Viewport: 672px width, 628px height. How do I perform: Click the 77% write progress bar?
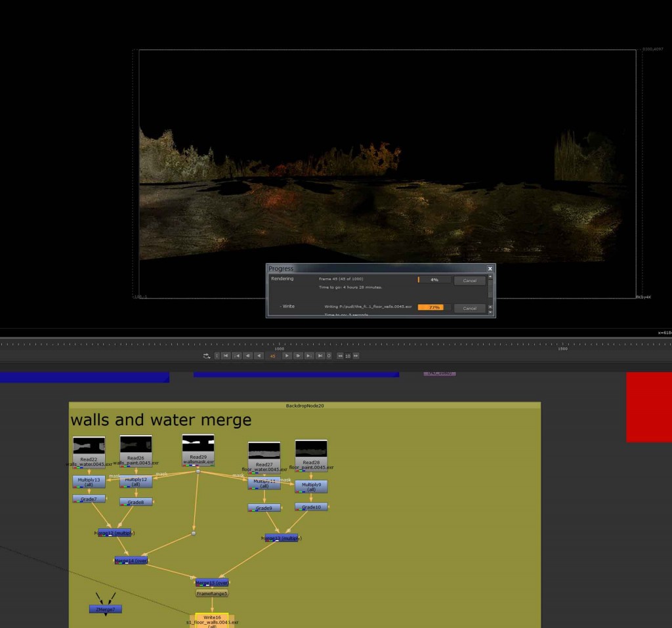click(434, 307)
